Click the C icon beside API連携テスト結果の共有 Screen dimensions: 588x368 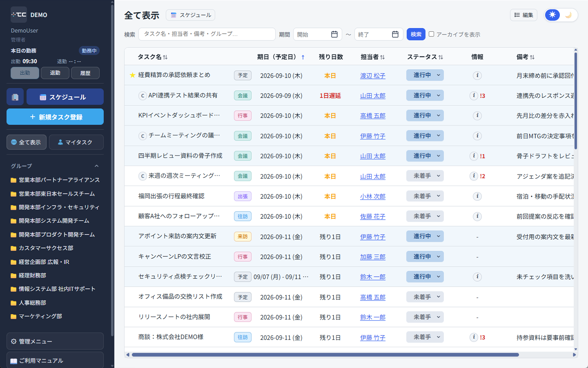click(x=143, y=96)
